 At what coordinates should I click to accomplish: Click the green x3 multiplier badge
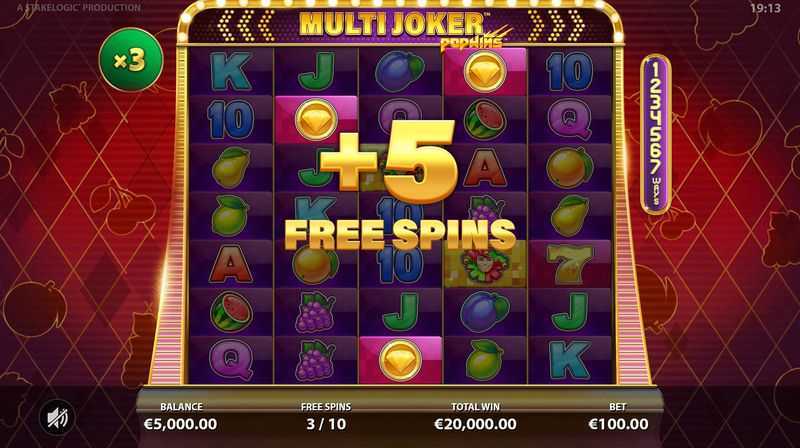pyautogui.click(x=131, y=60)
